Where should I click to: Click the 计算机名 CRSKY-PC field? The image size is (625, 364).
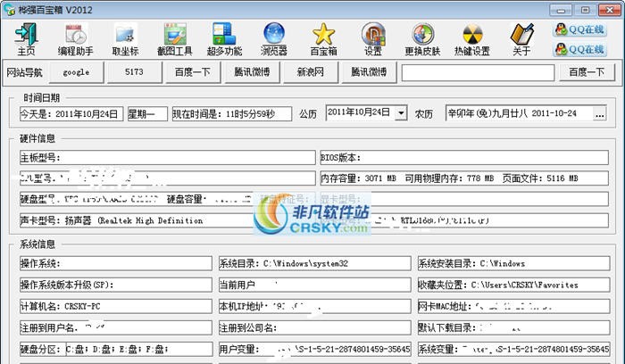coord(115,306)
